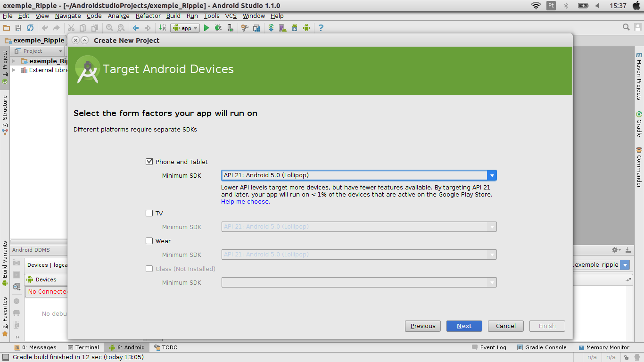Click the Copy icon in toolbar
Image resolution: width=644 pixels, height=362 pixels.
[x=83, y=28]
